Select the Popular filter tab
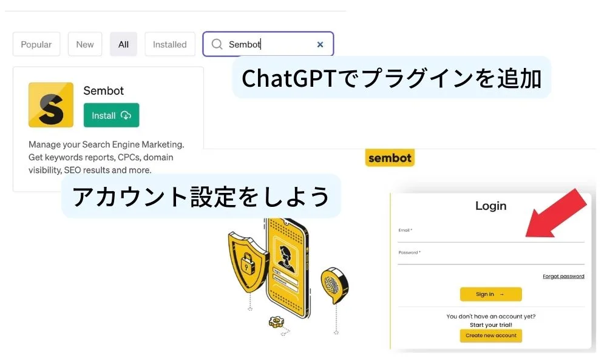Screen dimensions: 607x364 click(x=36, y=44)
